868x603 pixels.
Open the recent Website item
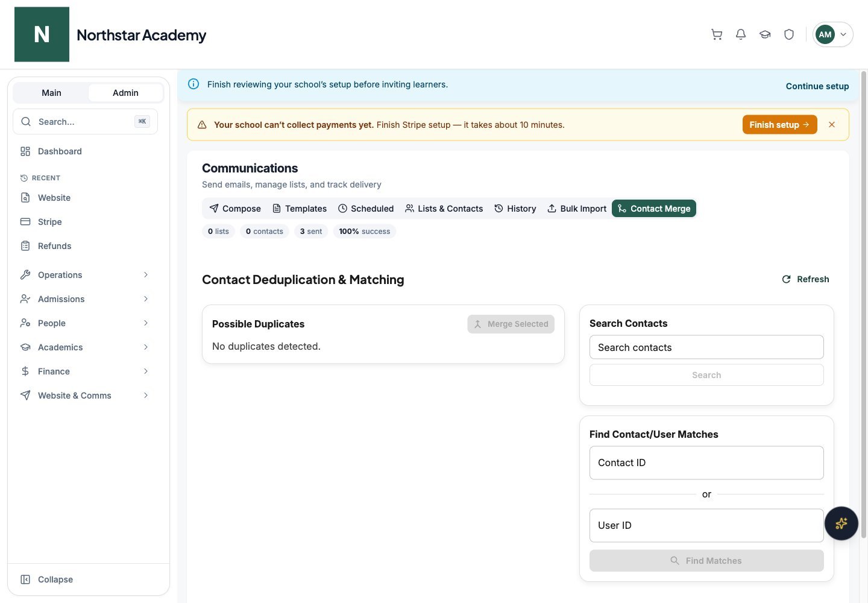pyautogui.click(x=85, y=198)
